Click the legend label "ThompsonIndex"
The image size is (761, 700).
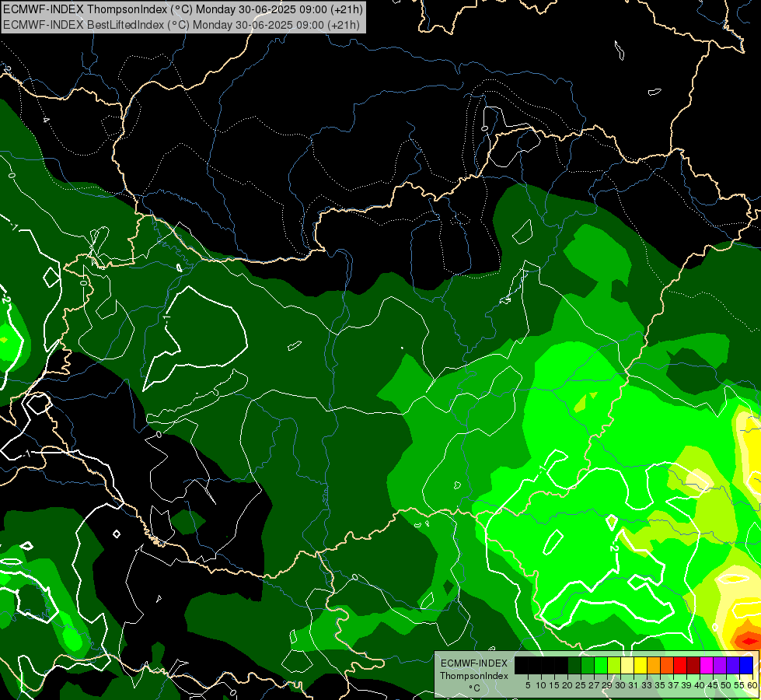474,676
